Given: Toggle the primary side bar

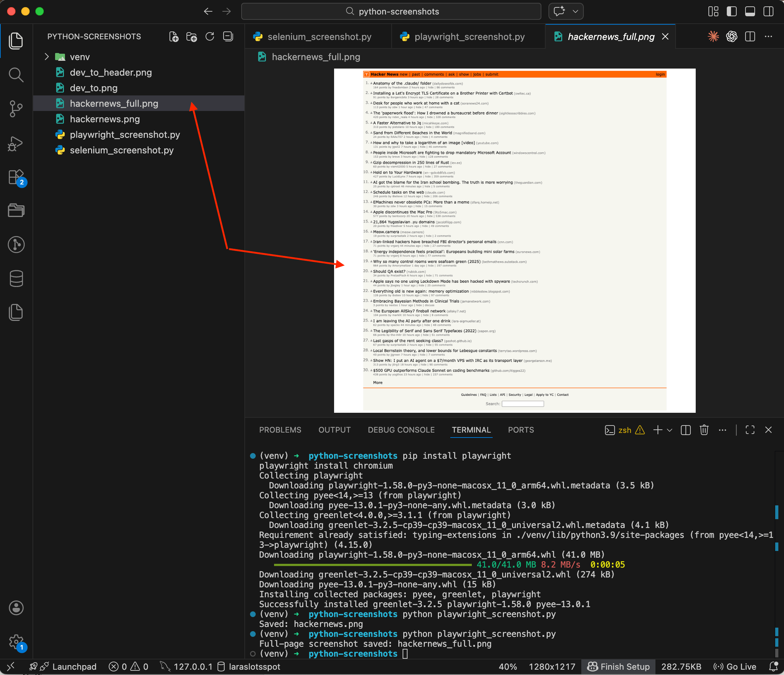Looking at the screenshot, I should pyautogui.click(x=731, y=11).
